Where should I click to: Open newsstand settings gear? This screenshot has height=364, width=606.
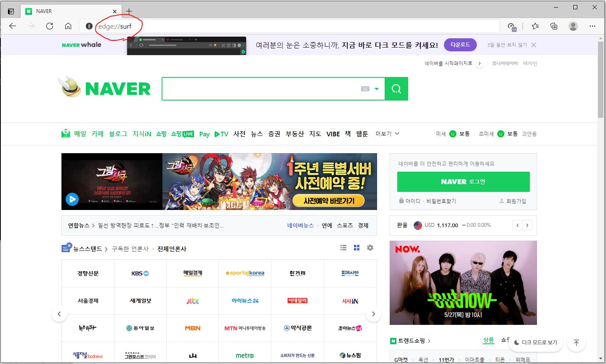[370, 248]
